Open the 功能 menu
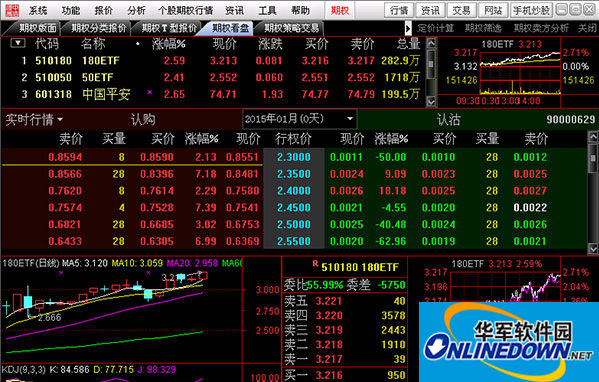 71,10
